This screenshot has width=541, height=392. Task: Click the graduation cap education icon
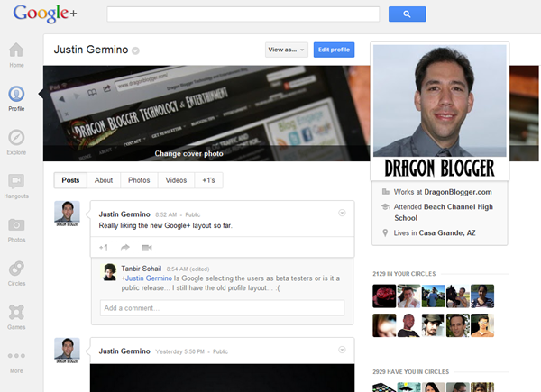point(385,207)
